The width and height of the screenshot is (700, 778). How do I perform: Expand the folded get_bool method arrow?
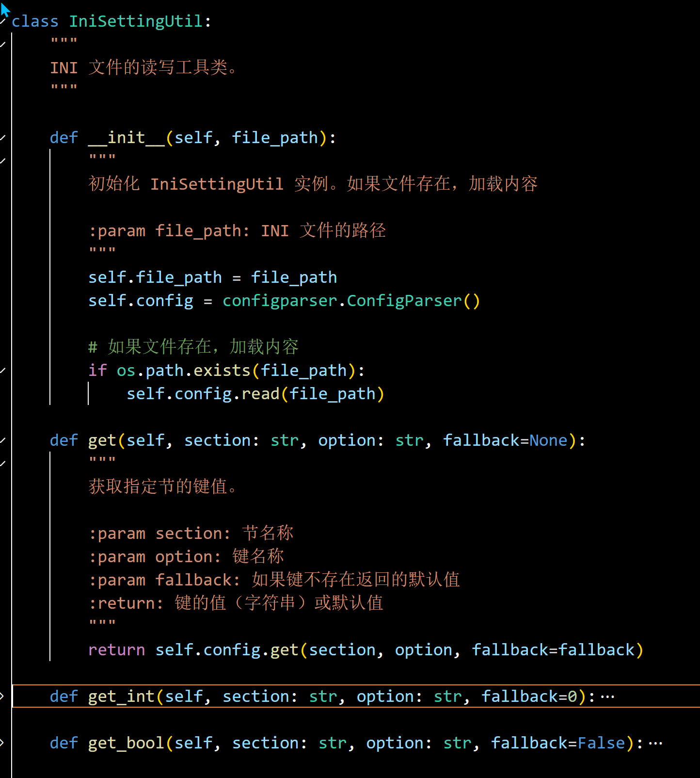[2, 743]
